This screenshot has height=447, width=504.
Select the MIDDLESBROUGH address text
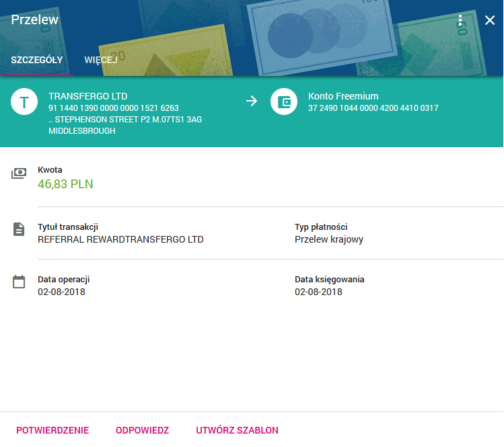click(x=82, y=131)
